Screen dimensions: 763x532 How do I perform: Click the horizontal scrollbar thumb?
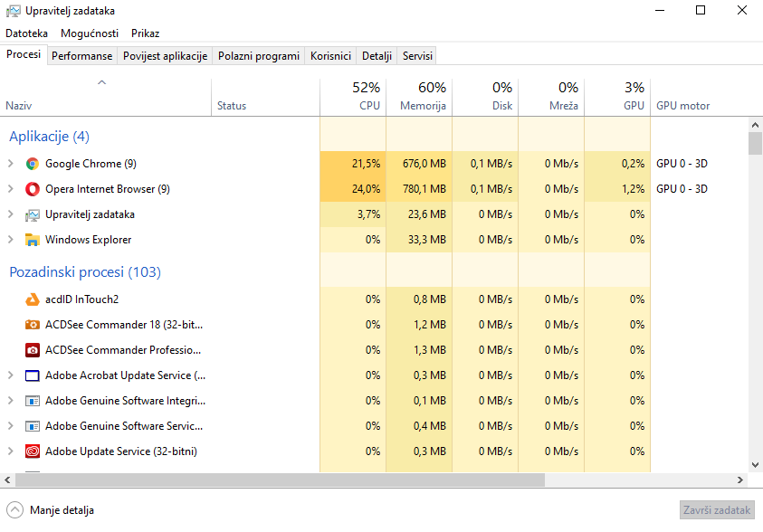click(280, 480)
